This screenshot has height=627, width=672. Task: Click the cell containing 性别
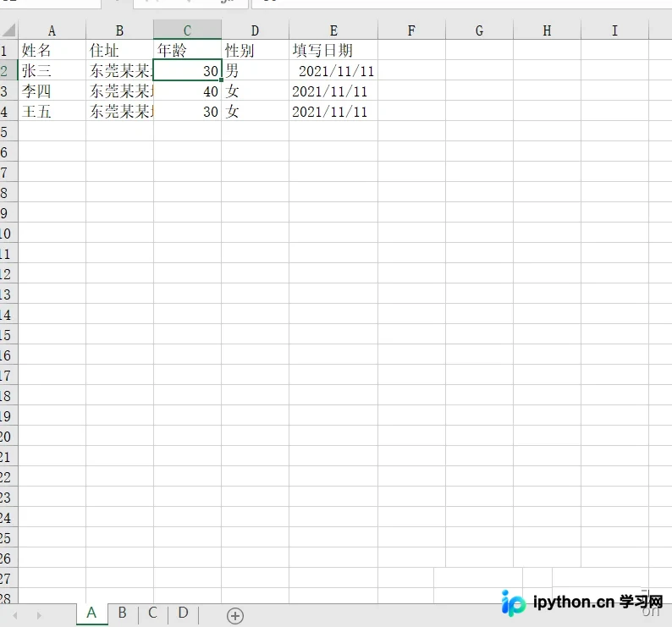[255, 50]
